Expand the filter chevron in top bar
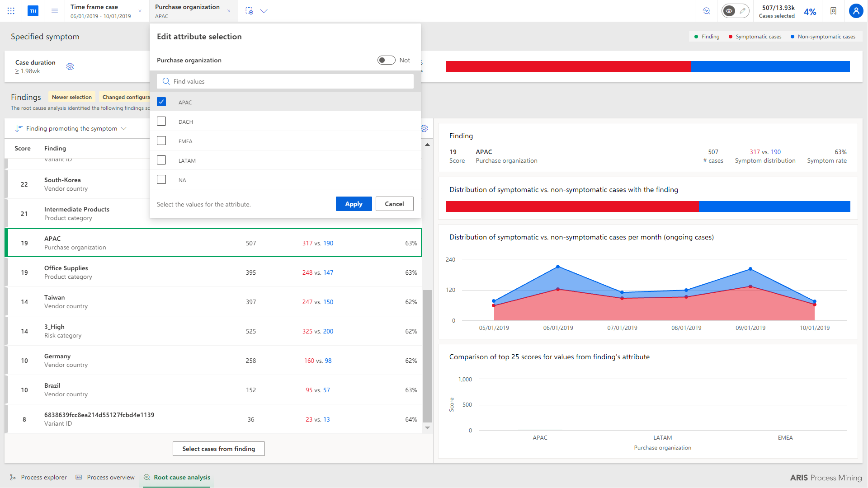The height and width of the screenshot is (488, 868). click(264, 11)
